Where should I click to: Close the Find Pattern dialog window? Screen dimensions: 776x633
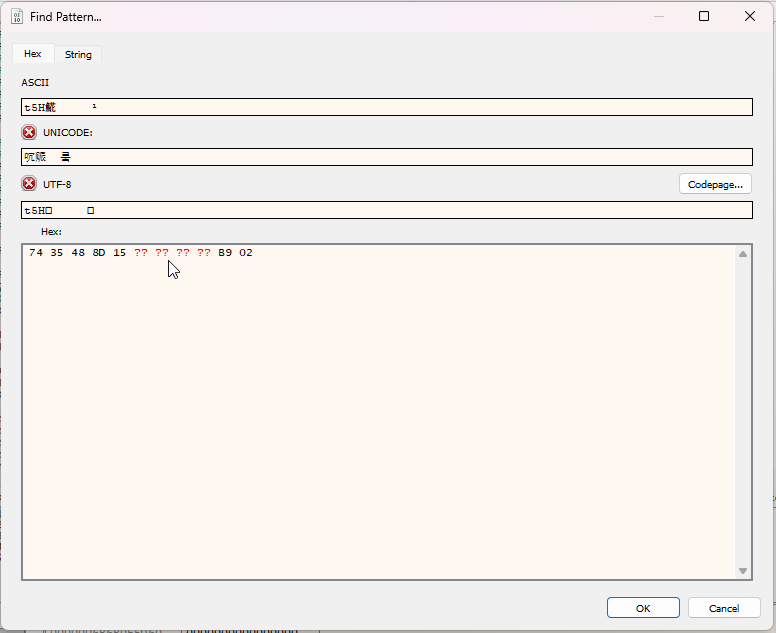click(x=750, y=16)
